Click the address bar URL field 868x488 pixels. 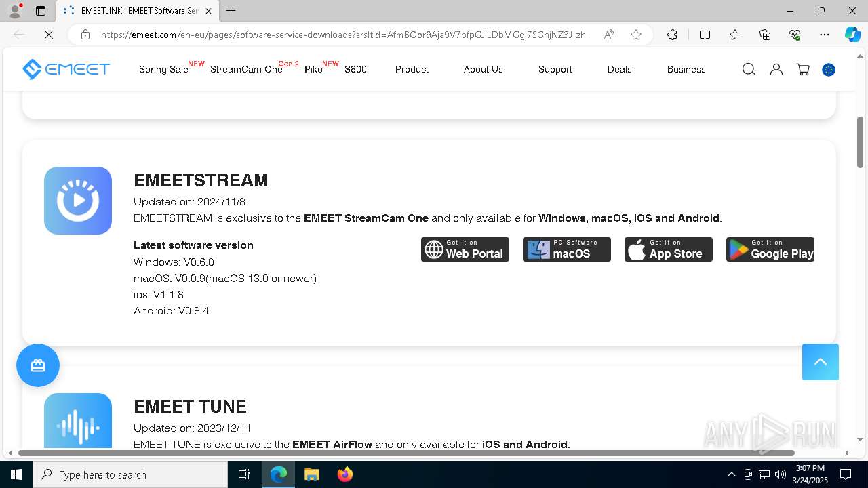346,35
